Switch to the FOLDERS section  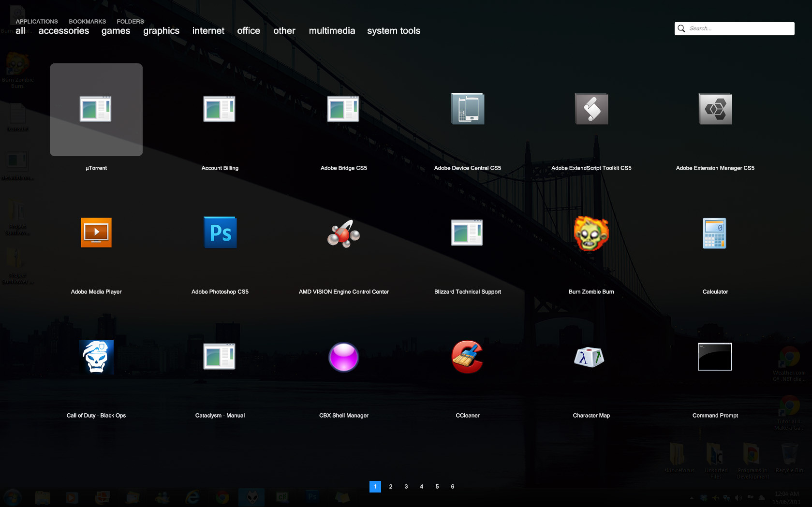130,22
